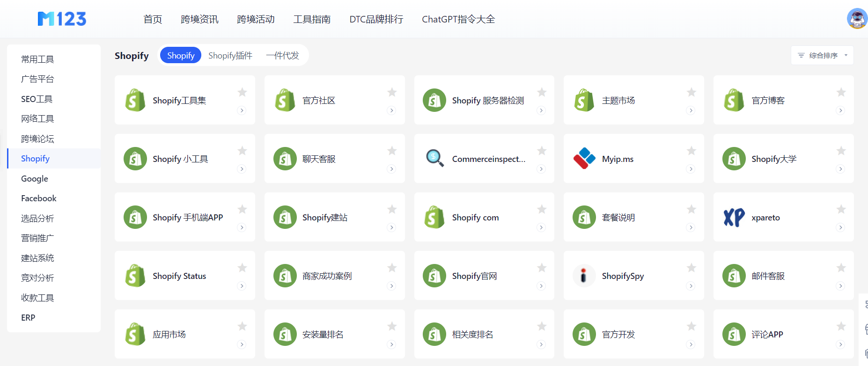
Task: Click the xpareto XP icon
Action: point(734,217)
